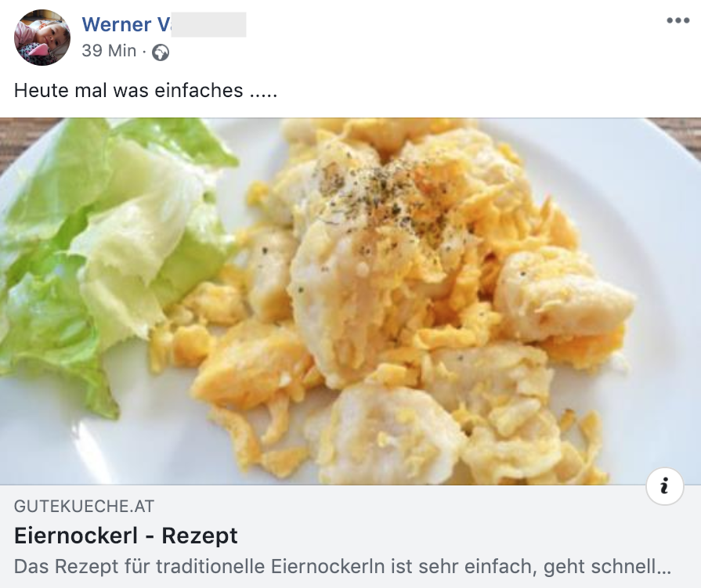Open Werner's round profile picture
Screen dimensions: 701x588
(x=42, y=38)
